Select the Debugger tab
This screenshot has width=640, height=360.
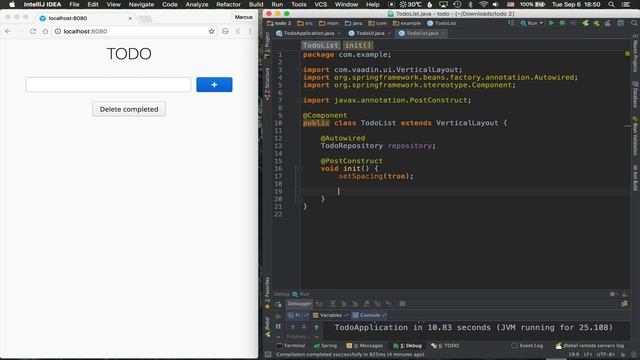[x=299, y=304]
